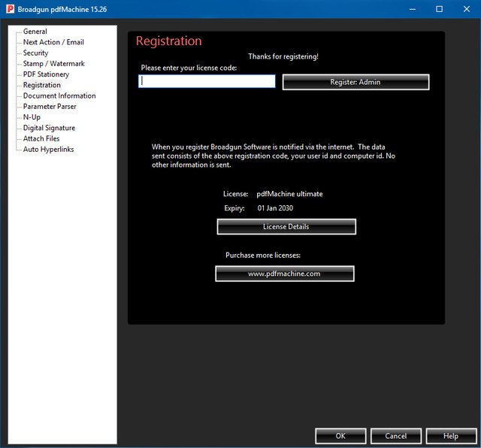Click the pdfMachine app icon in title bar

[x=9, y=9]
